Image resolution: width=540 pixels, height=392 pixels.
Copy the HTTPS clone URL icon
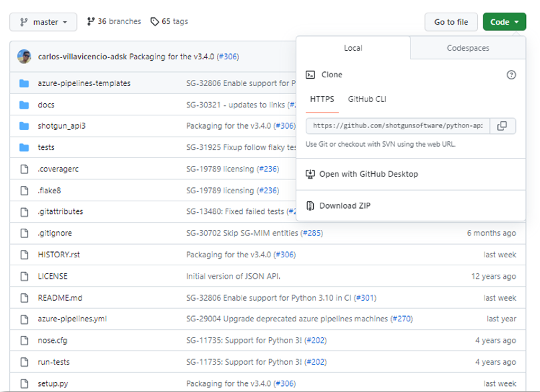(x=503, y=125)
